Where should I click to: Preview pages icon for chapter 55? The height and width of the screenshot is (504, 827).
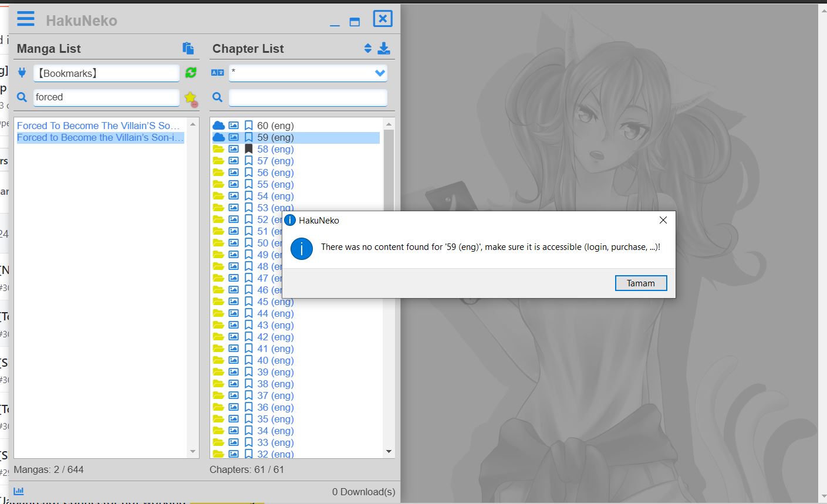coord(234,184)
